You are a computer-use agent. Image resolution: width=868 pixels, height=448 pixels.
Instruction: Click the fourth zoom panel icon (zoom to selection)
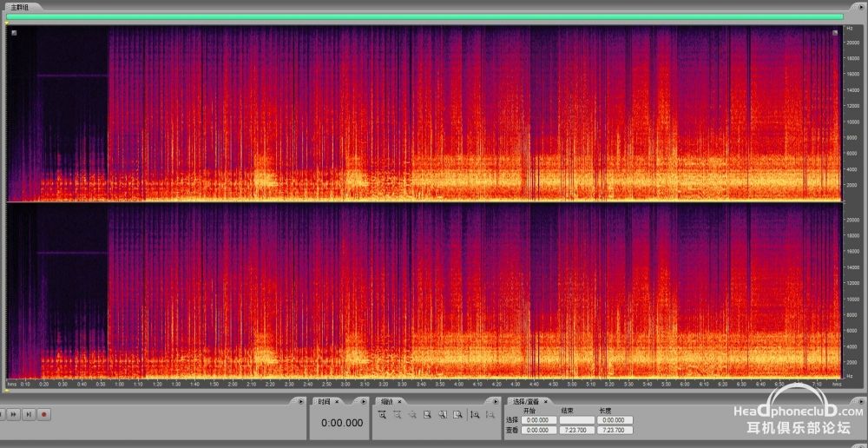[x=427, y=414]
